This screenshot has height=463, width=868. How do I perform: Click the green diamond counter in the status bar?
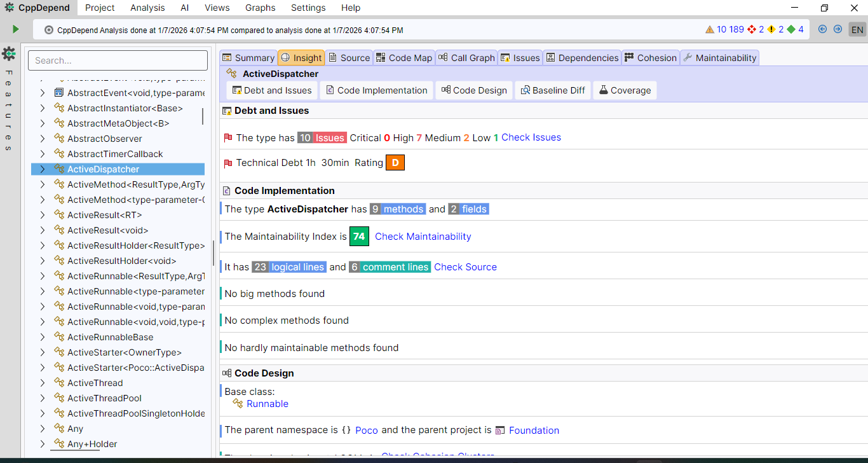click(x=791, y=29)
